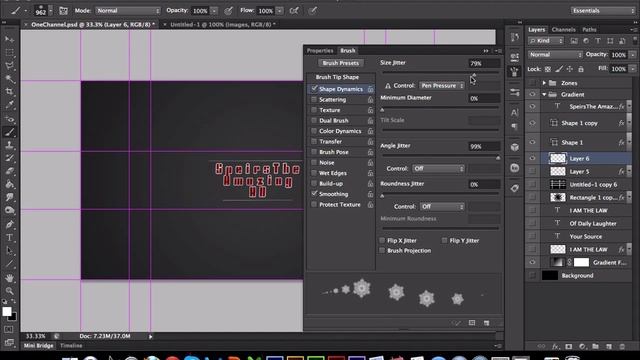The image size is (640, 360).
Task: Open Essentials workspace dropdown
Action: pos(603,11)
